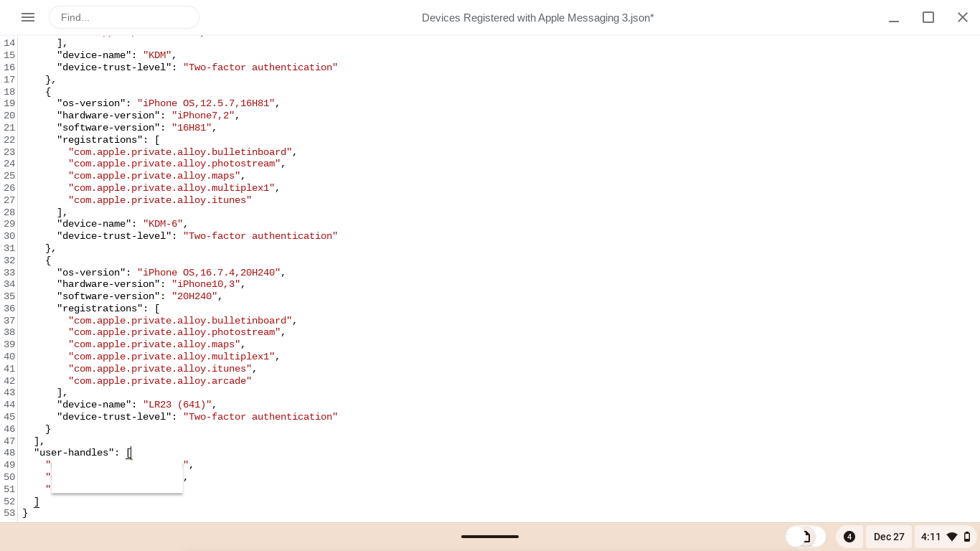Viewport: 980px width, 551px height.
Task: Click inside the Find search field
Action: pos(124,17)
